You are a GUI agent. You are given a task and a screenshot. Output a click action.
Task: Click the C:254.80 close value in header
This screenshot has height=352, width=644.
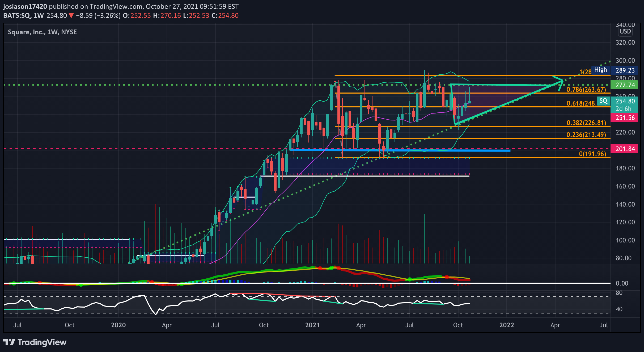[225, 15]
